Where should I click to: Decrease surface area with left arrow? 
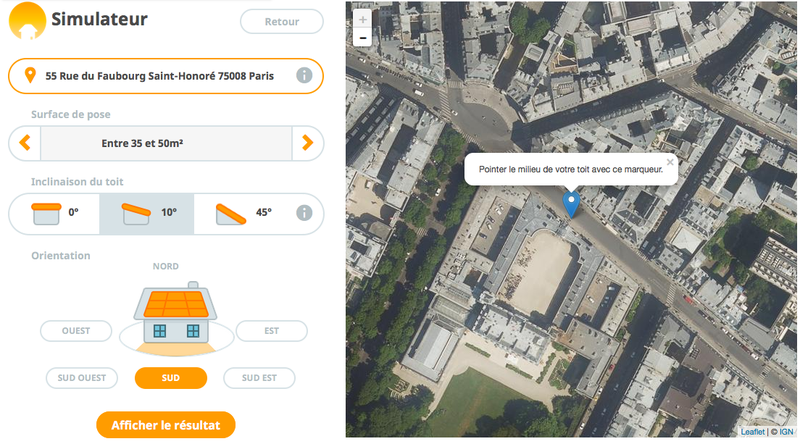tap(25, 144)
